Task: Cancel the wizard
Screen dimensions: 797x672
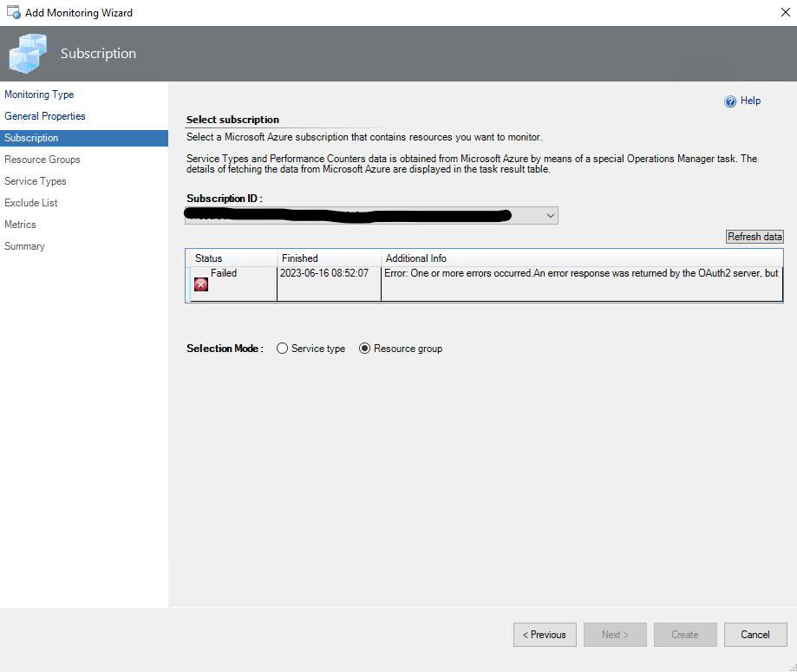Action: [755, 634]
